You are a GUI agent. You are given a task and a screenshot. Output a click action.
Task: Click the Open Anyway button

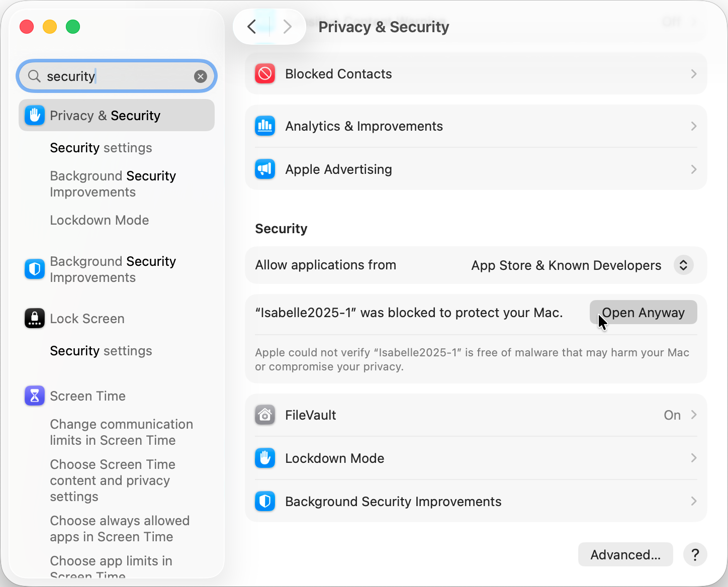tap(643, 313)
